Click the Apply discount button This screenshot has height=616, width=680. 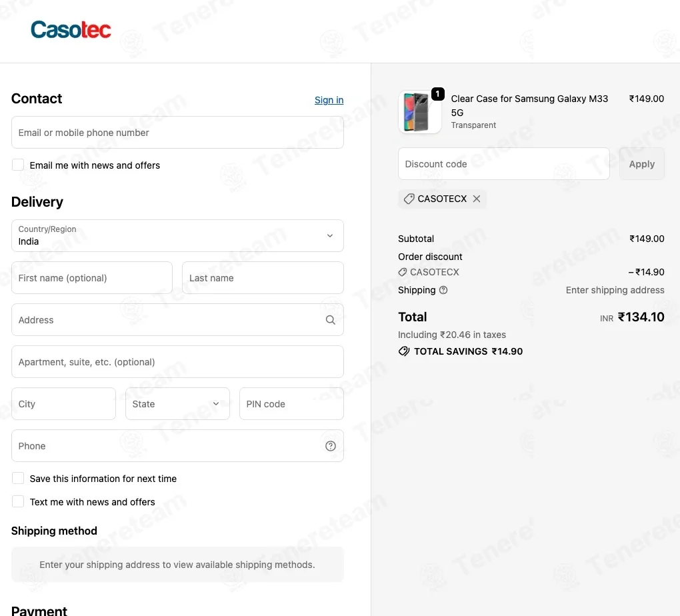642,164
